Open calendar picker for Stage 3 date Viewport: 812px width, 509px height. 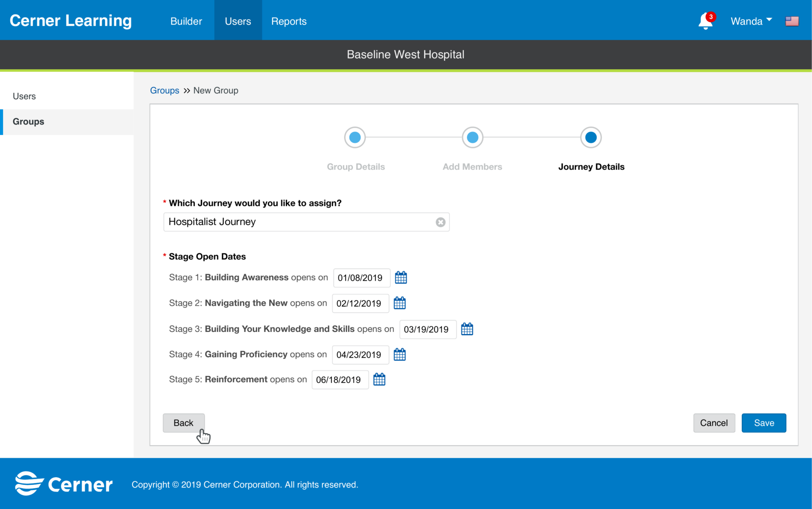[x=467, y=329]
